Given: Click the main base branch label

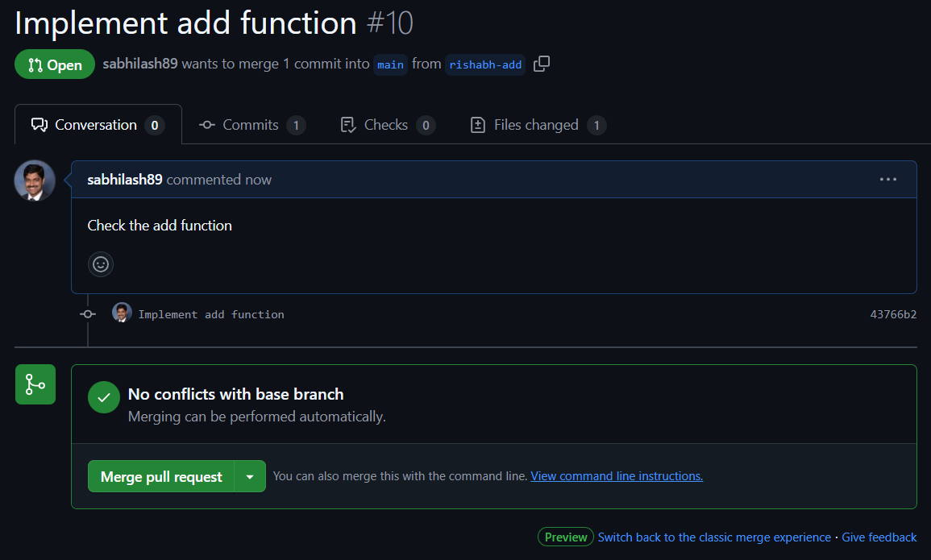Looking at the screenshot, I should coord(391,64).
